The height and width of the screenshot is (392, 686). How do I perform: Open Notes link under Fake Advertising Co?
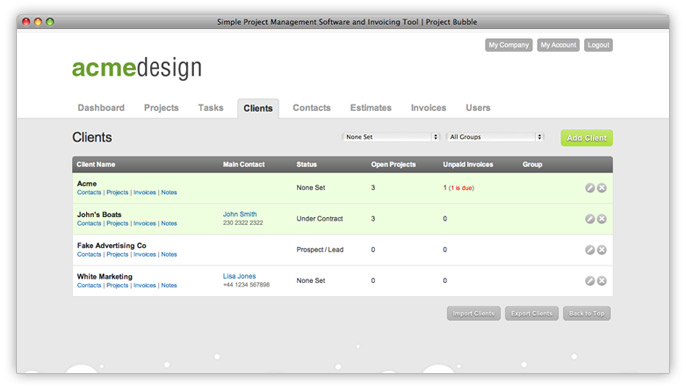169,255
